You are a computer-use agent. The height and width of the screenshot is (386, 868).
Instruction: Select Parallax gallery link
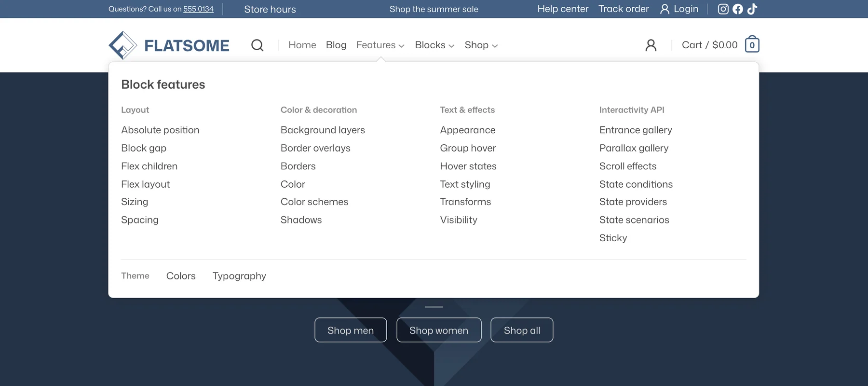point(634,148)
